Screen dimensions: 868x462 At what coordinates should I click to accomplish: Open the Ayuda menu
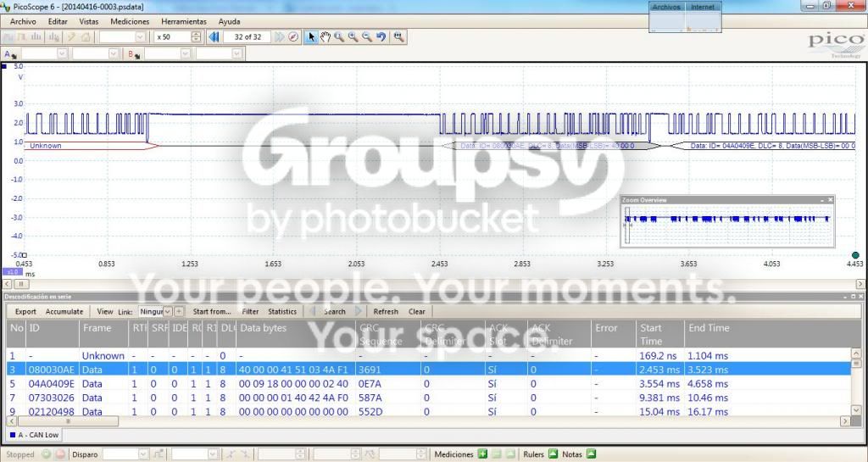point(229,21)
